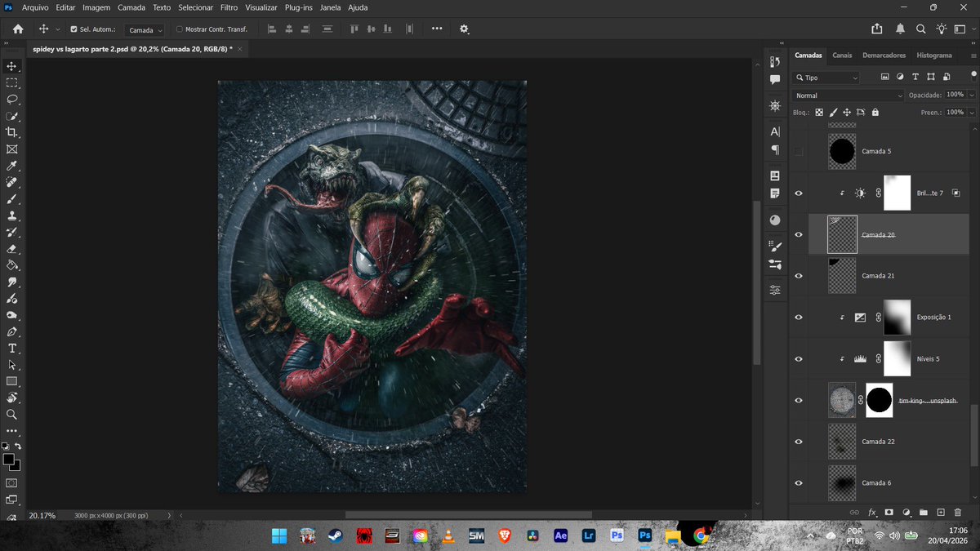Switch to the Canais tab

coord(842,56)
